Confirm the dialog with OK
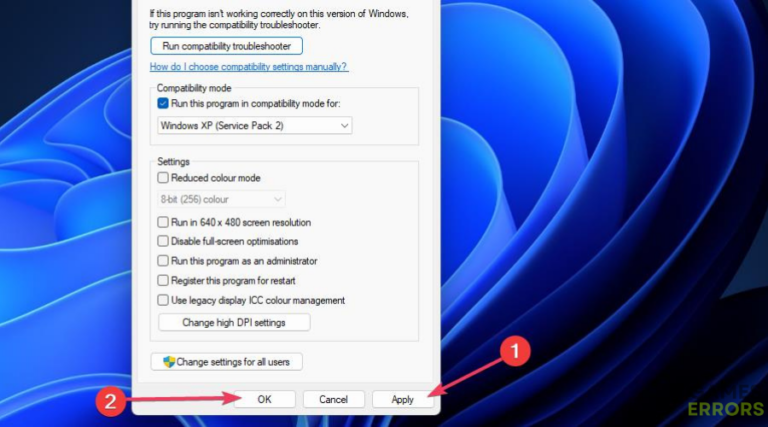Image resolution: width=768 pixels, height=427 pixels. (264, 399)
